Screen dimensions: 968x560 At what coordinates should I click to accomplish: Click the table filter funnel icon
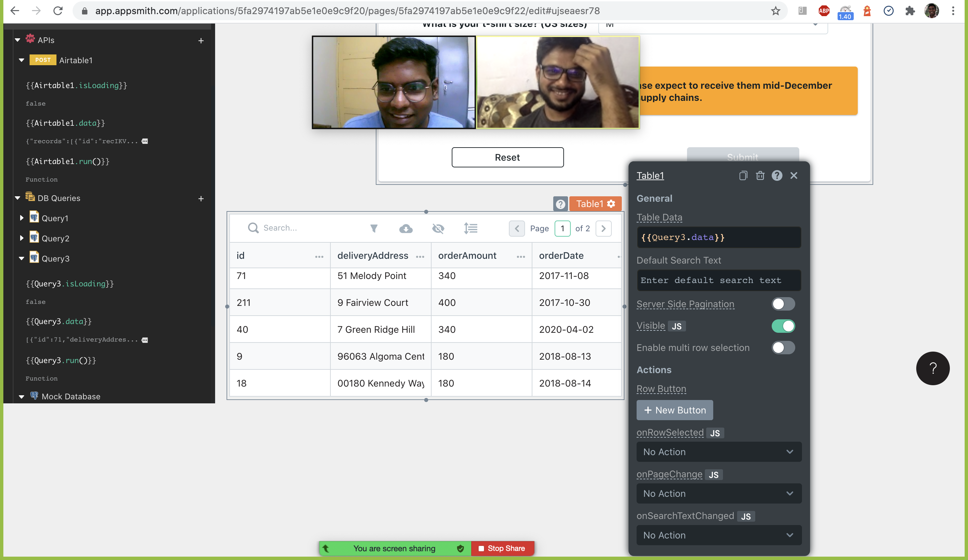click(x=374, y=229)
